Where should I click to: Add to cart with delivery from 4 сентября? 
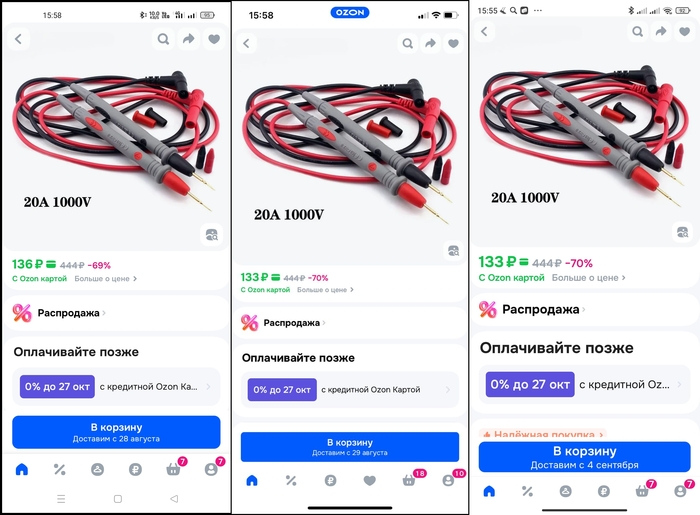tap(584, 457)
